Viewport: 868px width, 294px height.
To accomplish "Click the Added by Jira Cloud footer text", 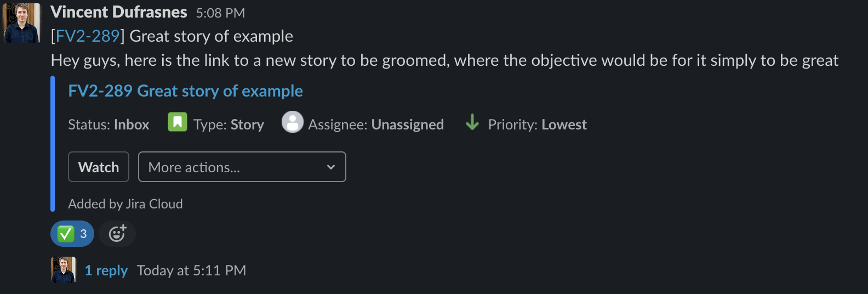I will coord(125,204).
